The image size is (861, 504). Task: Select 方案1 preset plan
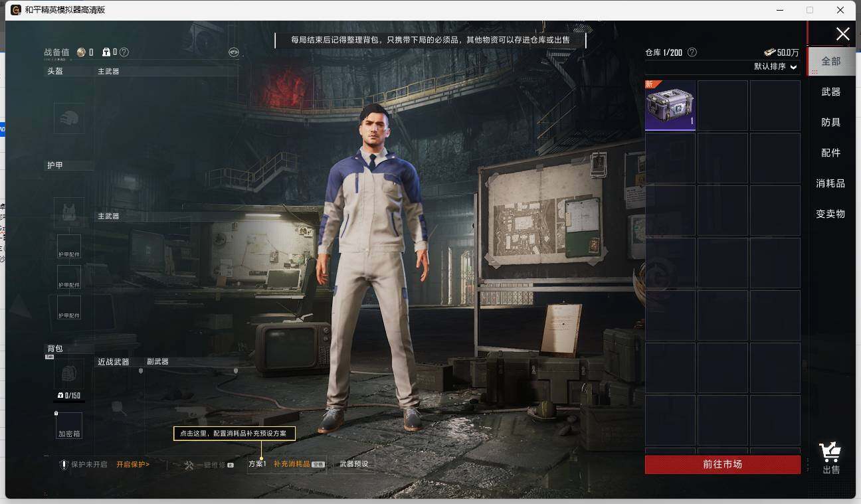257,464
